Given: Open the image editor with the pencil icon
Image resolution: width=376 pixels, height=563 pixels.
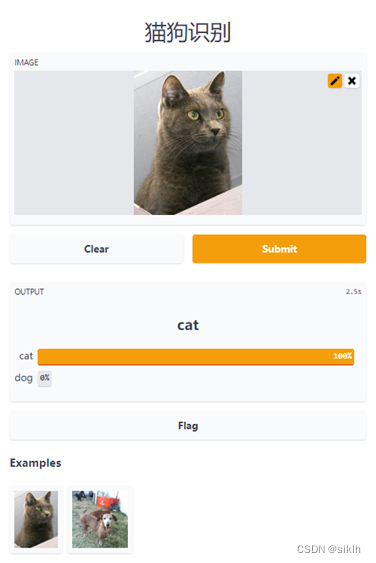Looking at the screenshot, I should [x=334, y=81].
